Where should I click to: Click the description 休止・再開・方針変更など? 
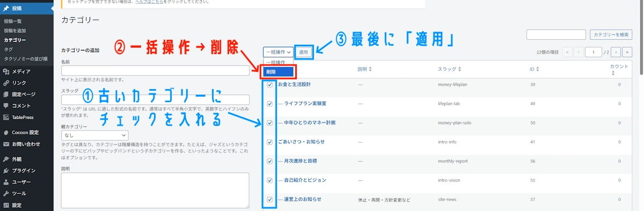pyautogui.click(x=384, y=200)
